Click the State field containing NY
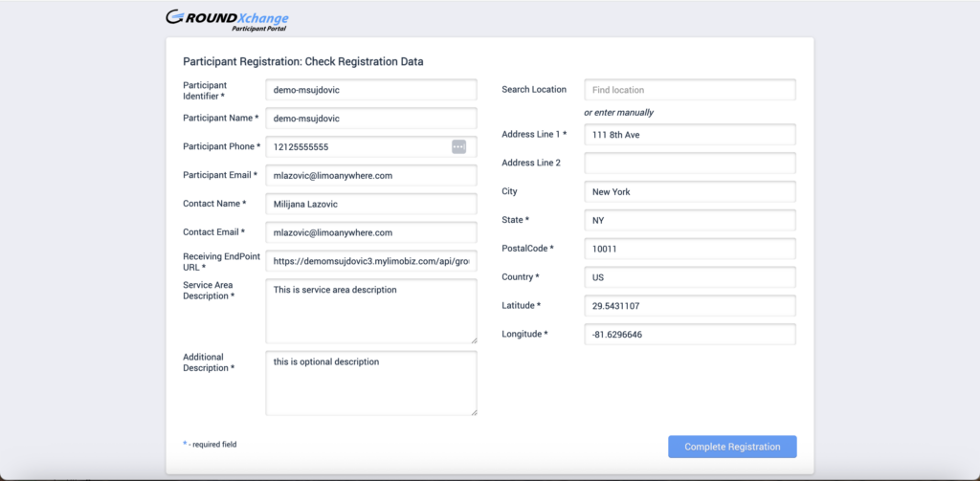This screenshot has height=481, width=980. pyautogui.click(x=689, y=220)
